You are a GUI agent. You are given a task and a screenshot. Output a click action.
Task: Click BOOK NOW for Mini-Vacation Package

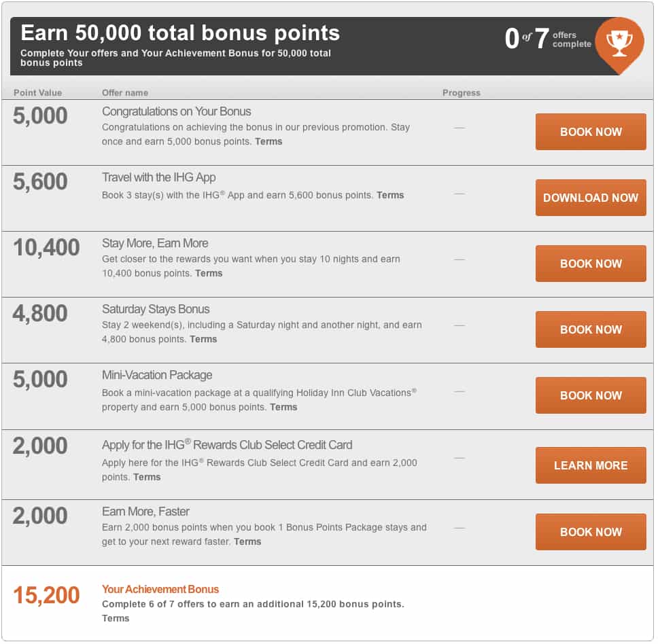[590, 395]
